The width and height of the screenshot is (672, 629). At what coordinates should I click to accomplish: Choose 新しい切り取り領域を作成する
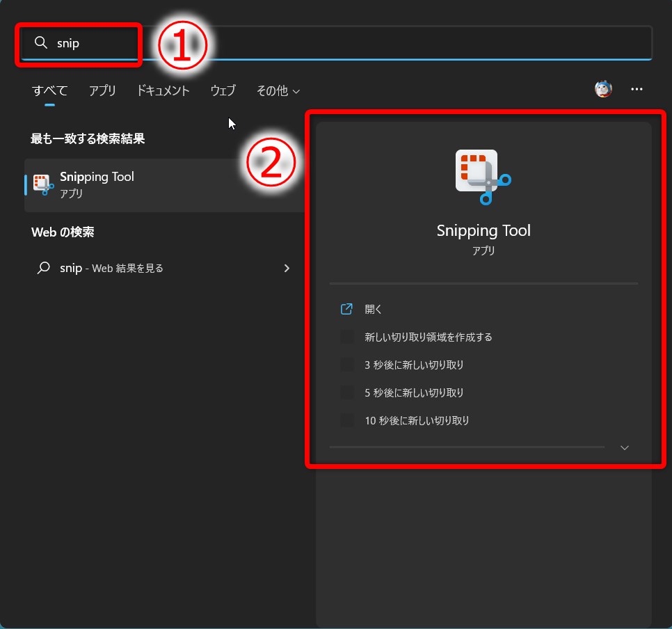(x=428, y=337)
